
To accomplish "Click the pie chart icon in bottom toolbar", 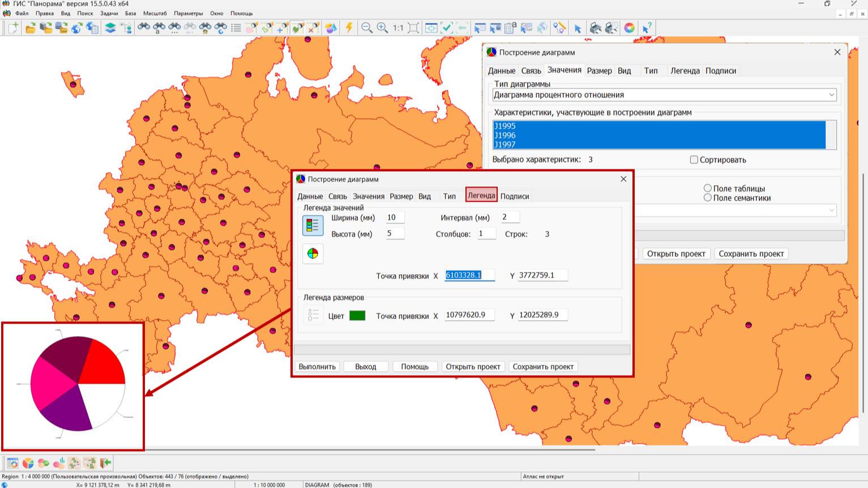I will (28, 463).
